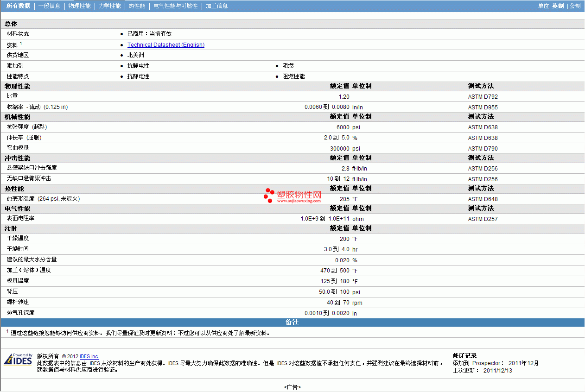This screenshot has height=392, width=585.
Task: Click 上次更新 date 2011/12/13
Action: tap(498, 371)
